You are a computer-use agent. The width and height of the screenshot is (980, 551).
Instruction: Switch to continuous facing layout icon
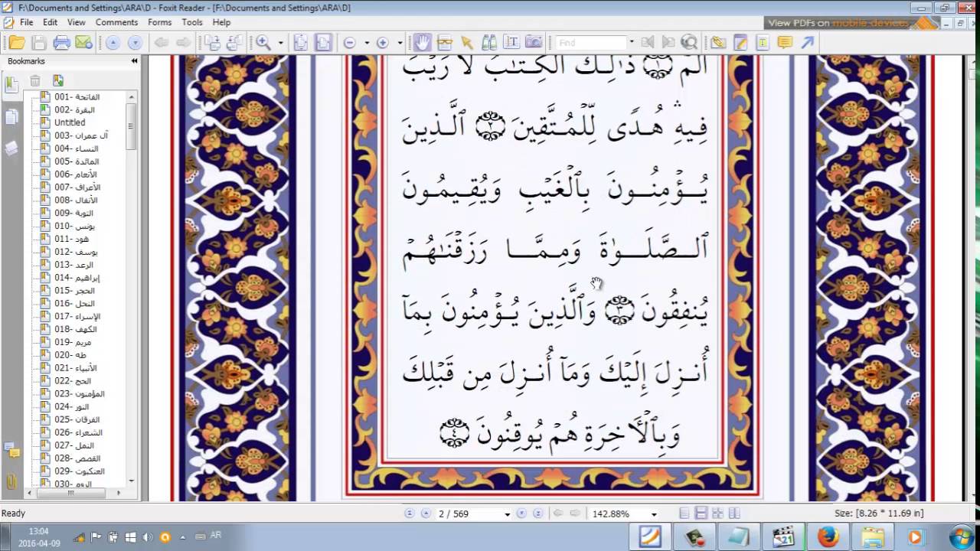tap(735, 514)
